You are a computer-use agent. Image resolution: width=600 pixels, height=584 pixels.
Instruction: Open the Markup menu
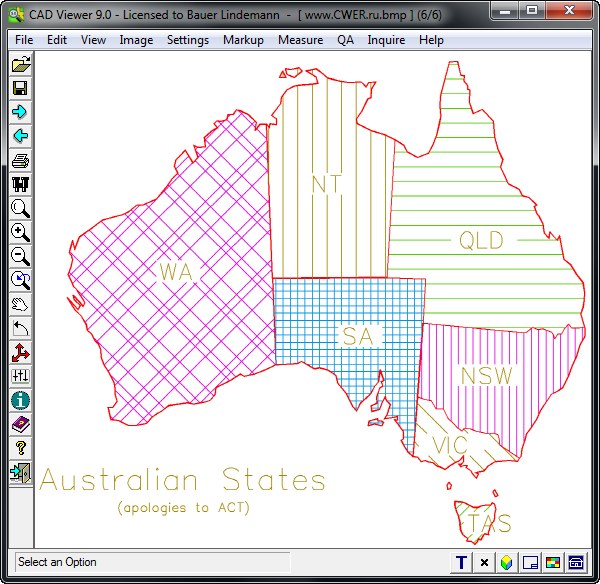pyautogui.click(x=244, y=40)
